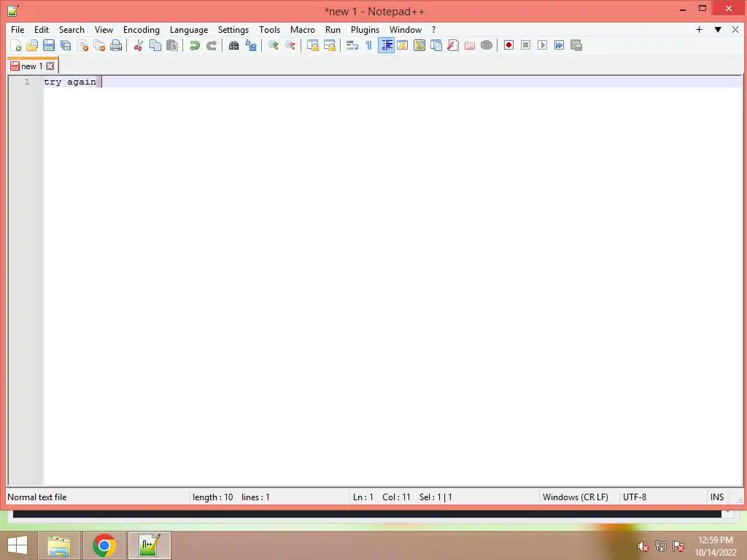The image size is (747, 560).
Task: Undo the last edit using green arrow
Action: tap(194, 45)
